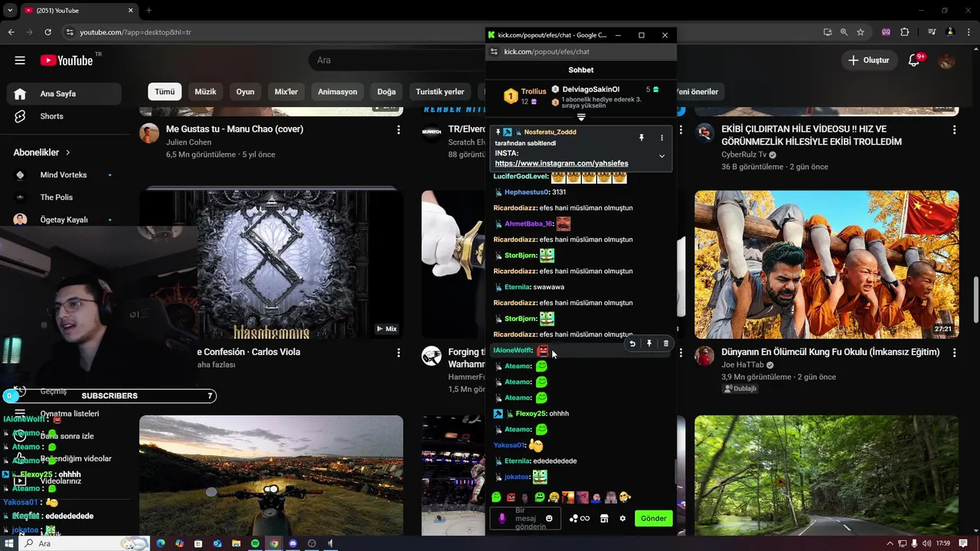Open the Kick chat shop icon
Viewport: 980px width, 551px height.
point(604,518)
